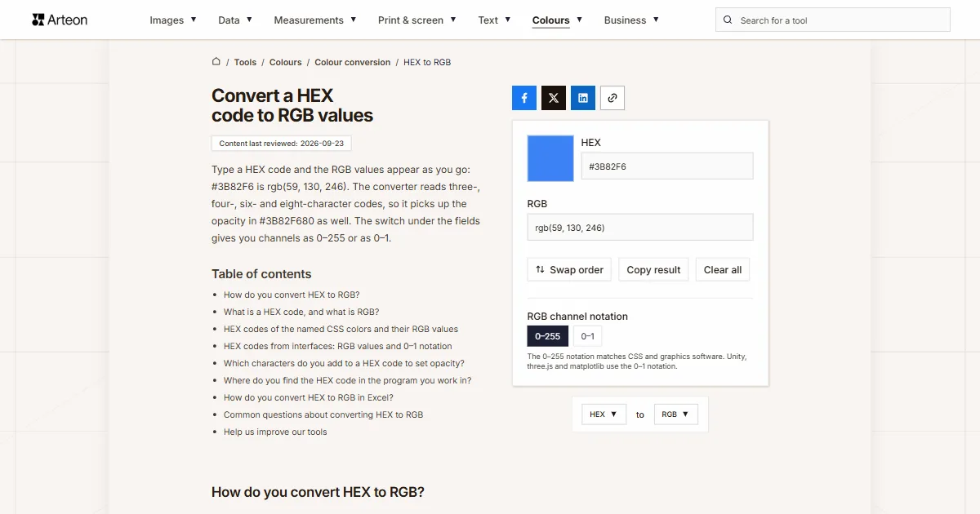This screenshot has width=980, height=514.
Task: Jump to convert HEX to RGB in Excel
Action: pyautogui.click(x=309, y=397)
